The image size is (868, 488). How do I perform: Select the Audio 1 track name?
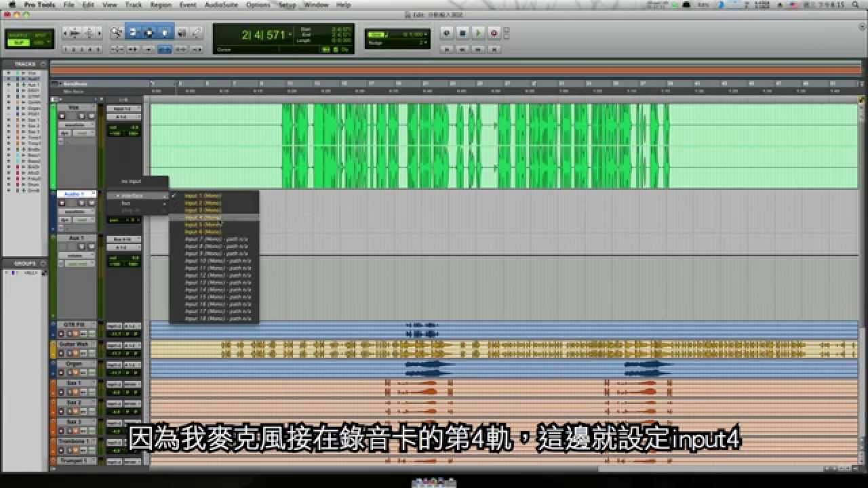coord(75,195)
